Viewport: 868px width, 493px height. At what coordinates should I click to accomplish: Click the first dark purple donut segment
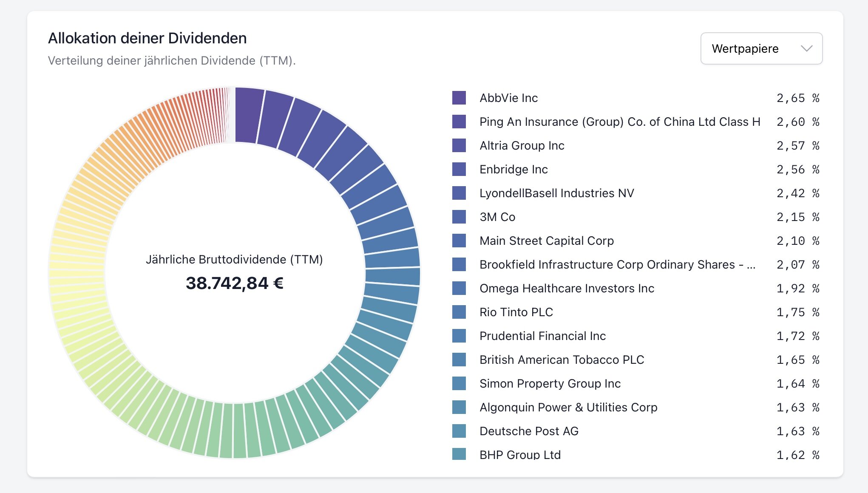click(248, 115)
